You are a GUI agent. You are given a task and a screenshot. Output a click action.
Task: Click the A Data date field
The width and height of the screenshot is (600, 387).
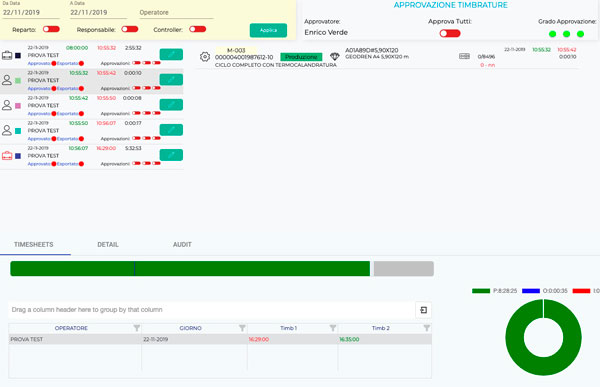click(x=98, y=13)
